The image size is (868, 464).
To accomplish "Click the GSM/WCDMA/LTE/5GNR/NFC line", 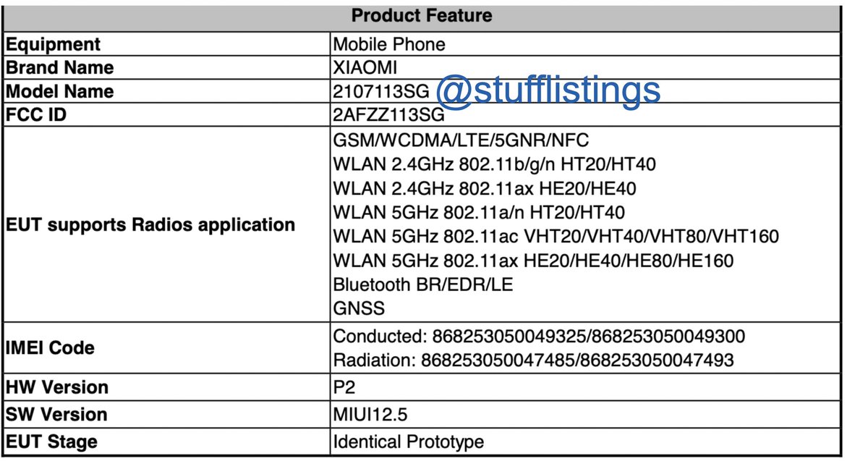I will point(467,140).
